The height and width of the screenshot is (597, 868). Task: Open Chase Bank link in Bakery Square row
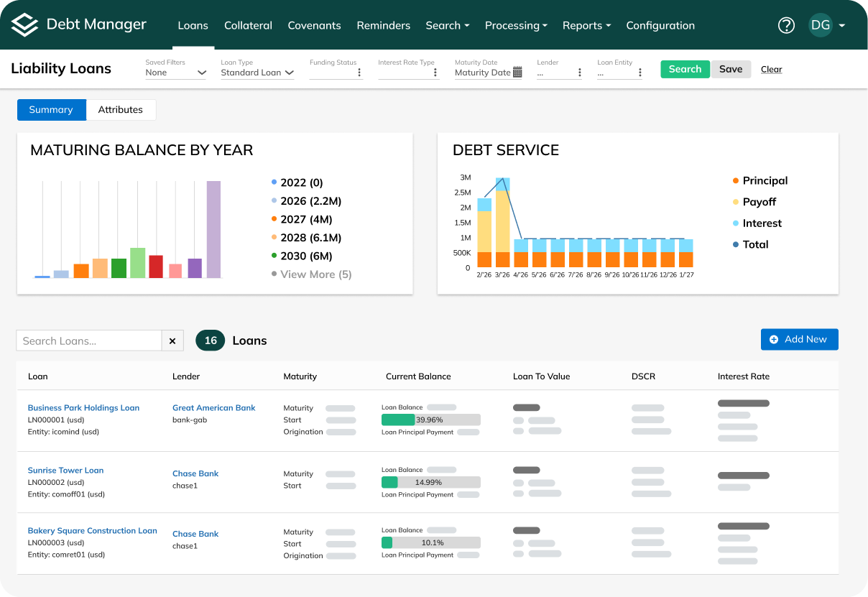tap(195, 534)
